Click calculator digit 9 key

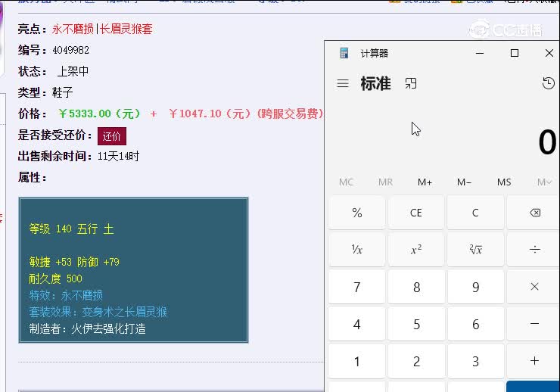[x=475, y=287]
